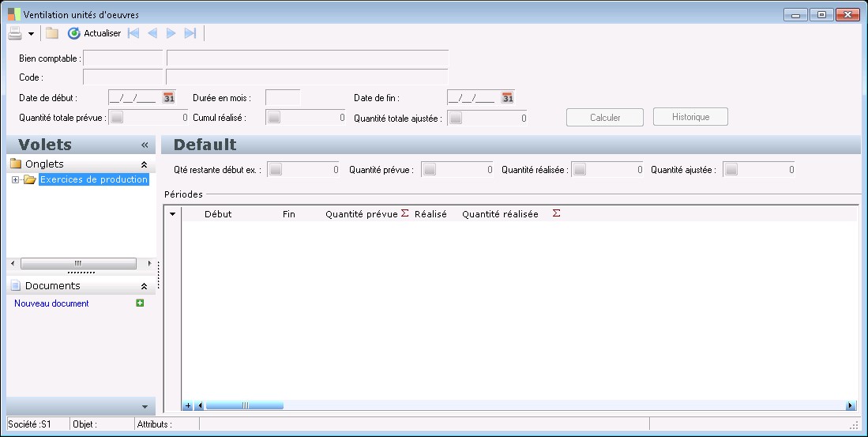
Task: Click the sum icon next to Quantité prévue
Action: pyautogui.click(x=404, y=213)
